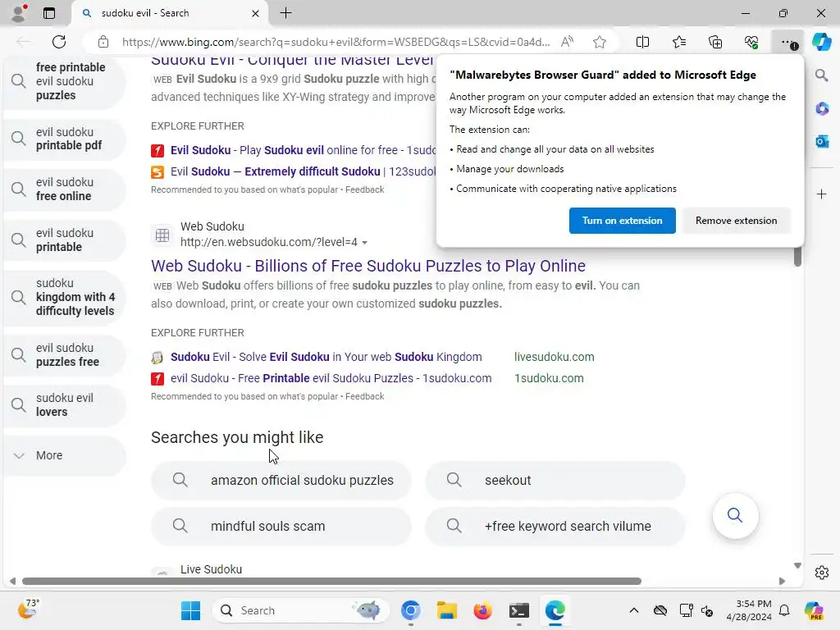Image resolution: width=840 pixels, height=630 pixels.
Task: Open Microsoft 365 sidebar icon
Action: [x=822, y=109]
